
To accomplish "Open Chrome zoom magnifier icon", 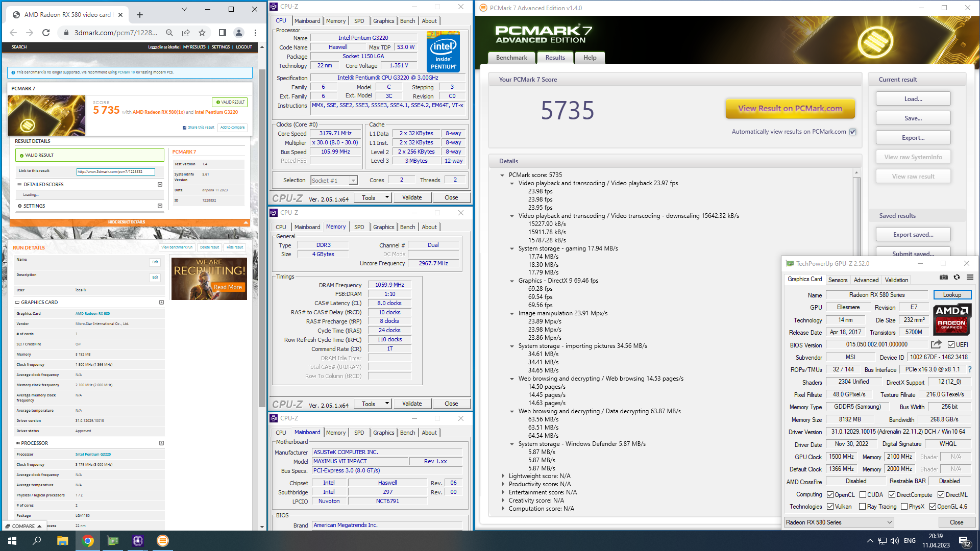I will click(x=169, y=33).
